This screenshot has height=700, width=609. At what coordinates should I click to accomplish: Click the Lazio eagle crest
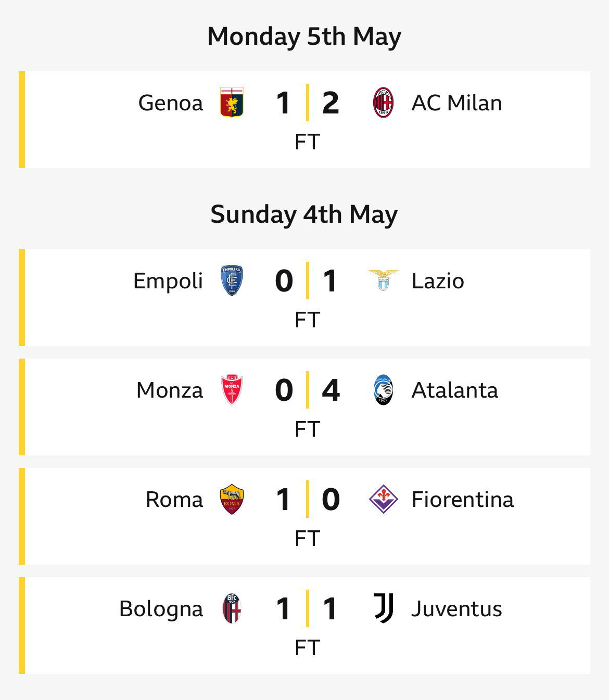(384, 281)
